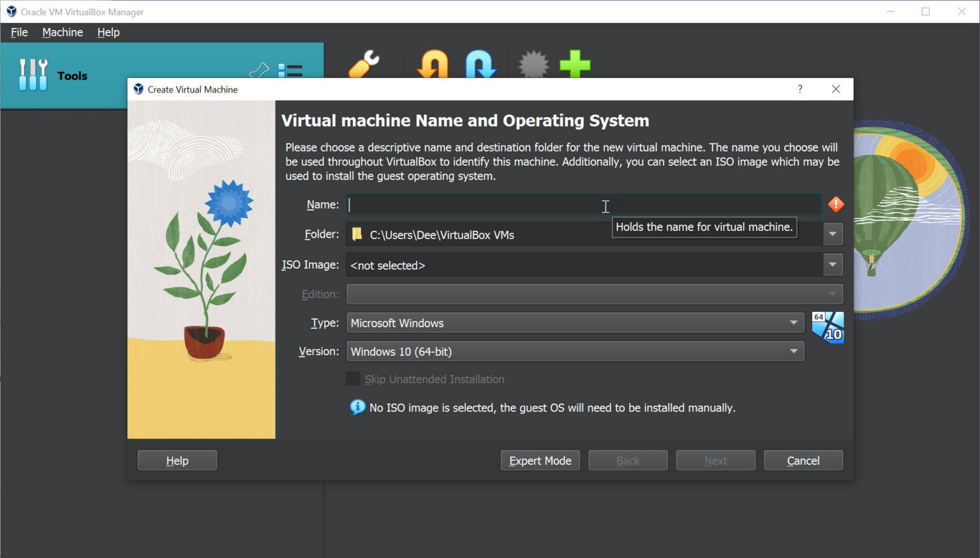The image size is (980, 558).
Task: Open the Machine menu
Action: 62,32
